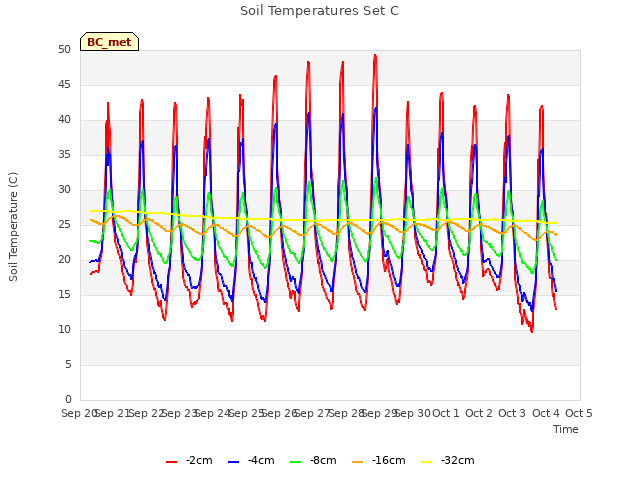Click the 15 y-axis tick label

64,295
